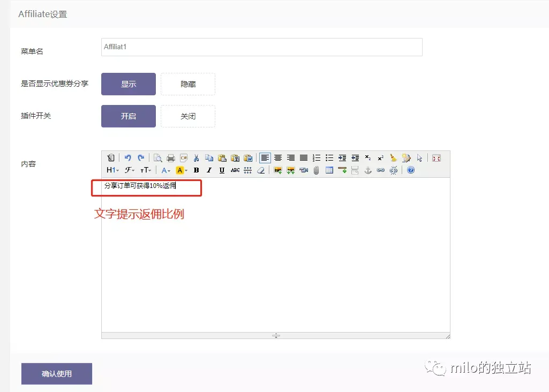
Task: Set plugin switch to 开启
Action: pos(129,116)
